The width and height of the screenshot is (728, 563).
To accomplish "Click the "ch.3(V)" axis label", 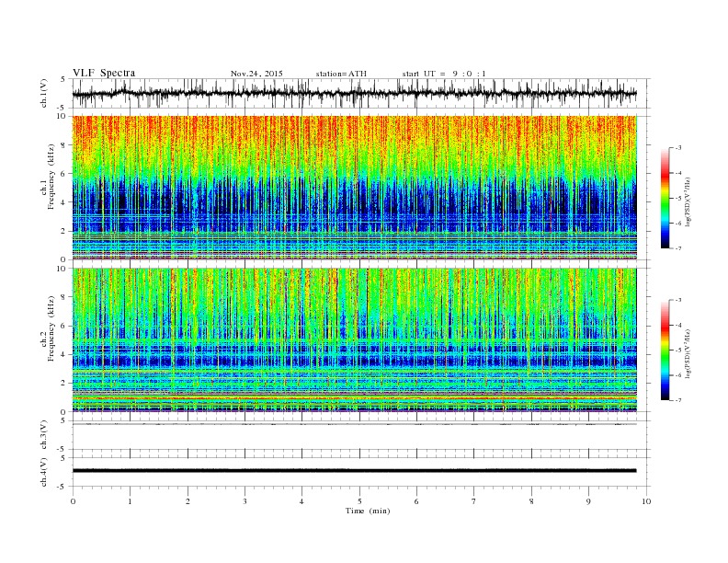I will (x=44, y=435).
